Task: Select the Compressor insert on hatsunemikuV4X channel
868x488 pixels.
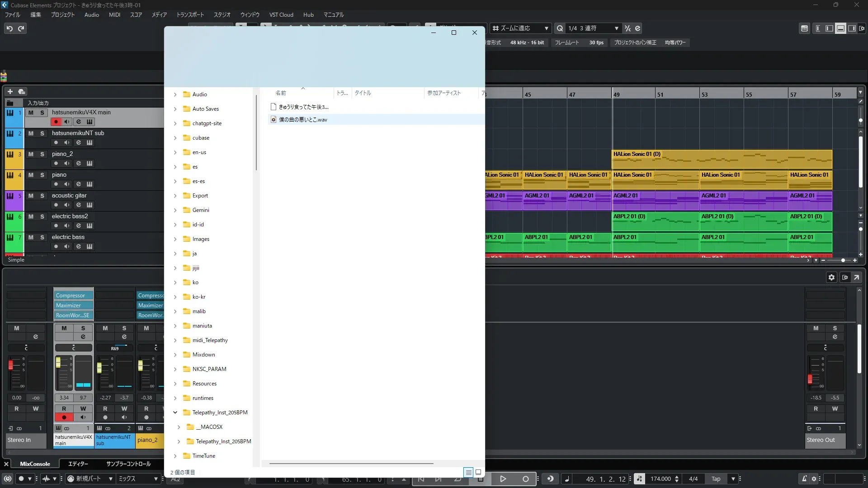Action: tap(73, 296)
